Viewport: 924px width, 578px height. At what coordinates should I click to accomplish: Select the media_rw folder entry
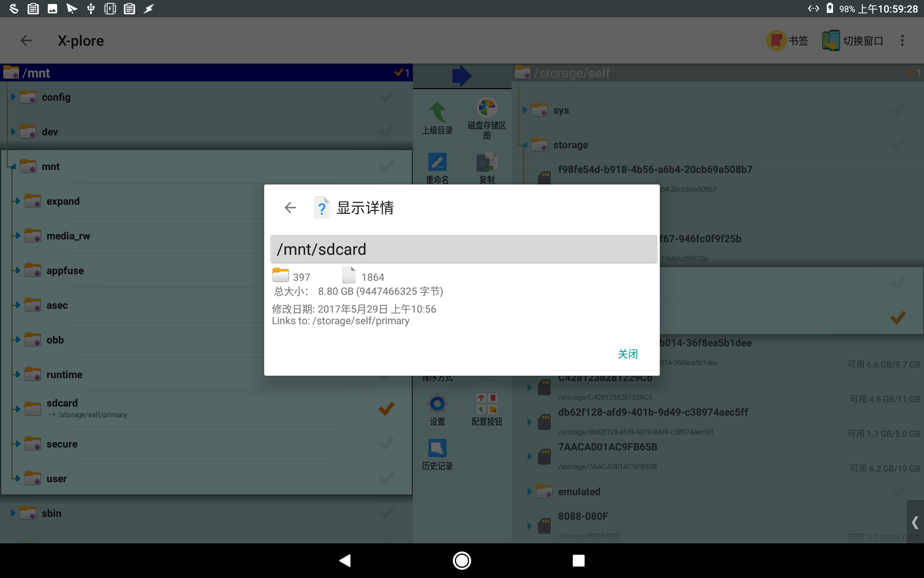pos(68,236)
